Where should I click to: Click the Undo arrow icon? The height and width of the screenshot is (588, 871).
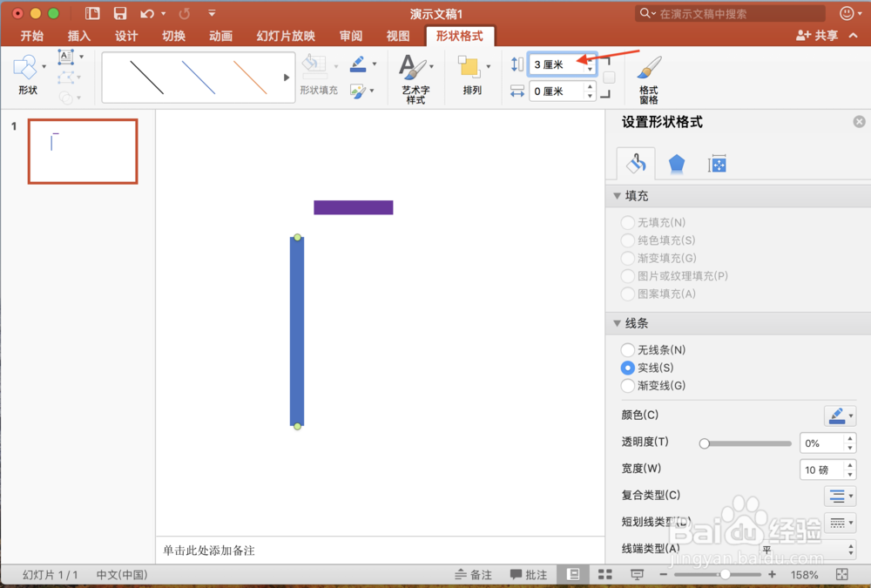147,13
